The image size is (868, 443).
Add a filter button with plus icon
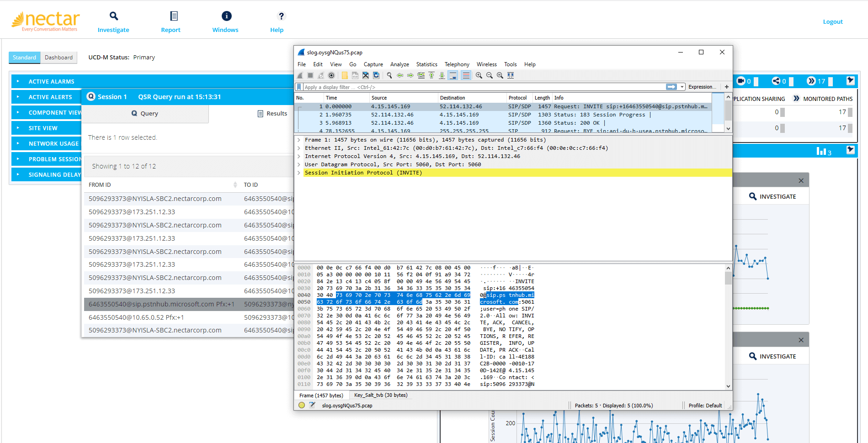coord(727,87)
